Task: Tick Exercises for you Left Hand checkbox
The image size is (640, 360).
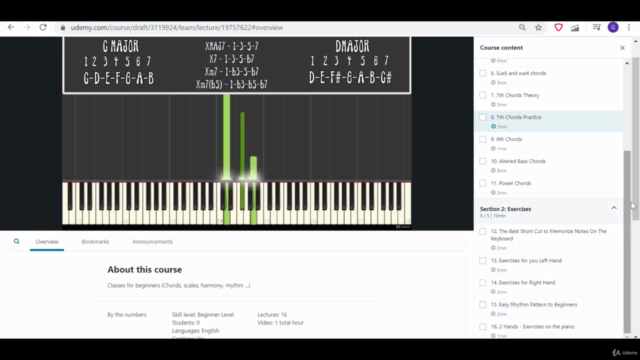Action: [x=483, y=260]
